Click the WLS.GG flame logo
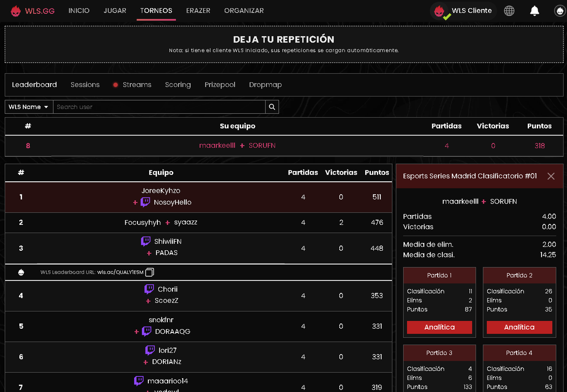The image size is (567, 392). point(16,11)
